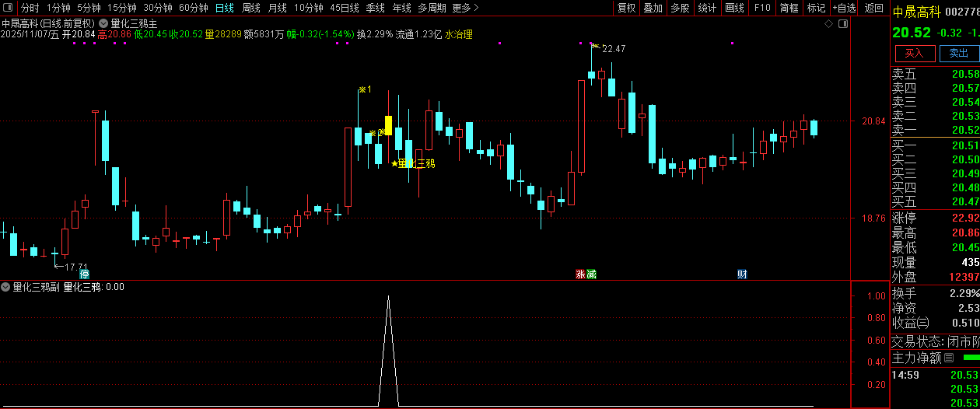980x409 pixels.
Task: Click the yellow ※2 signal marker
Action: coord(376,133)
